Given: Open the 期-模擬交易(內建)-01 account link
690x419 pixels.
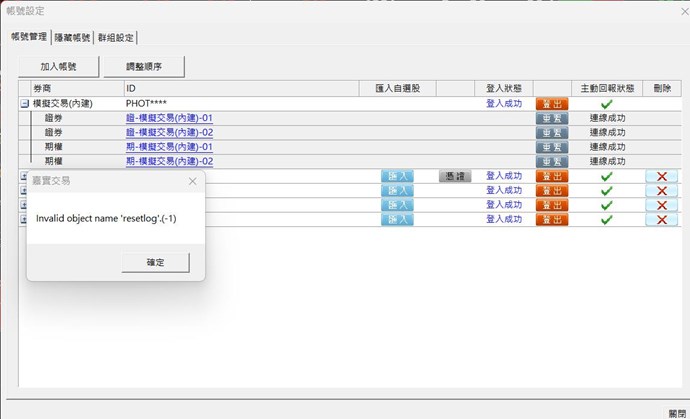Looking at the screenshot, I should click(x=169, y=147).
